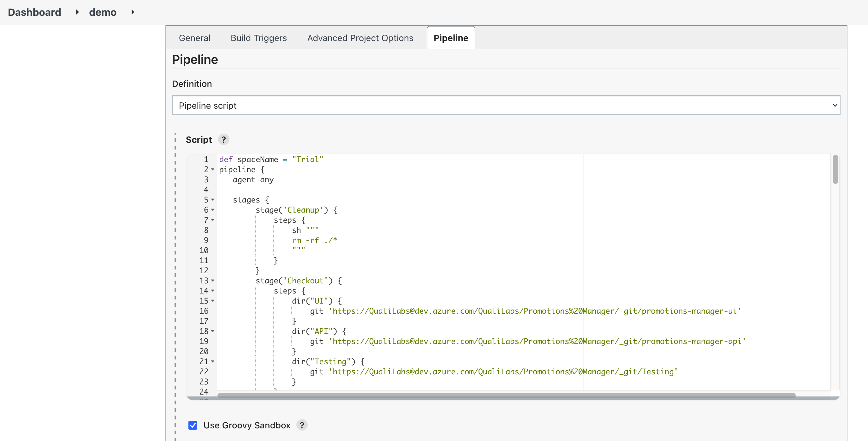Click the Script label
The image size is (868, 441).
pos(199,140)
